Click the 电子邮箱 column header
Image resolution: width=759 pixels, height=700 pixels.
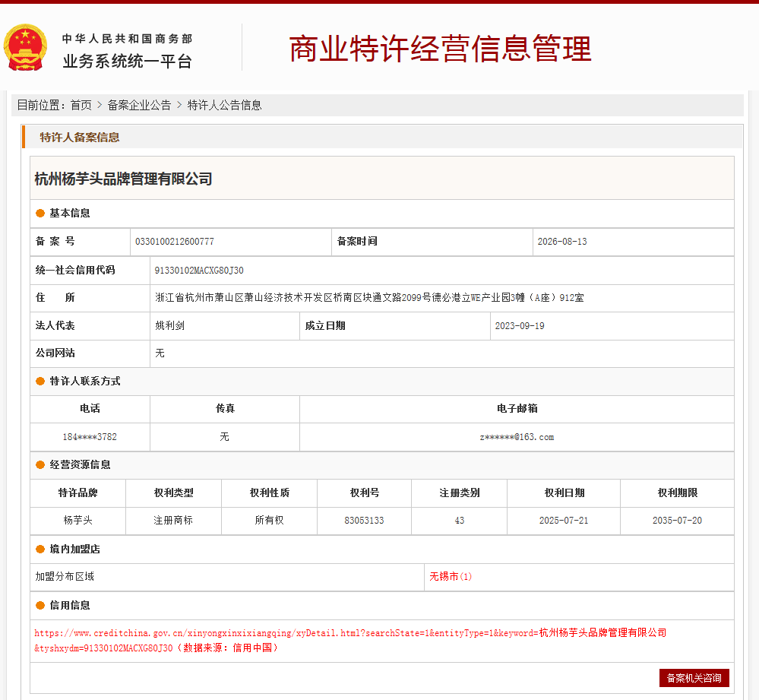pos(517,409)
